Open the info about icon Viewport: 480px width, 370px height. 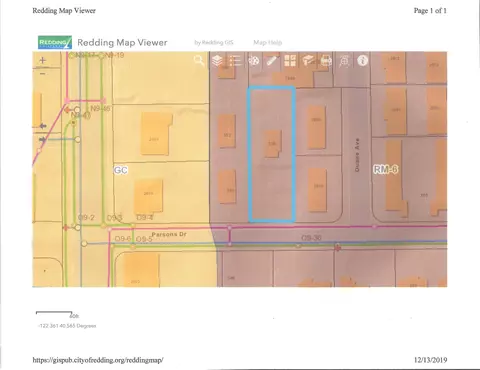tap(362, 61)
